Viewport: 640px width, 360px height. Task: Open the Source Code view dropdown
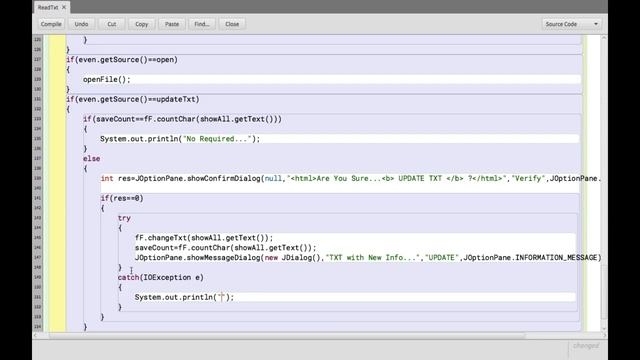coord(571,24)
